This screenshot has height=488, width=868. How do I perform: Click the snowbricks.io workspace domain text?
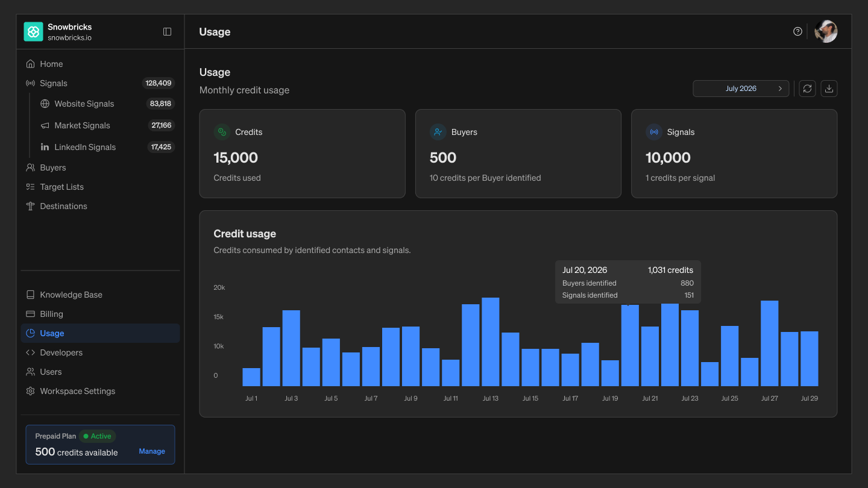coord(70,37)
